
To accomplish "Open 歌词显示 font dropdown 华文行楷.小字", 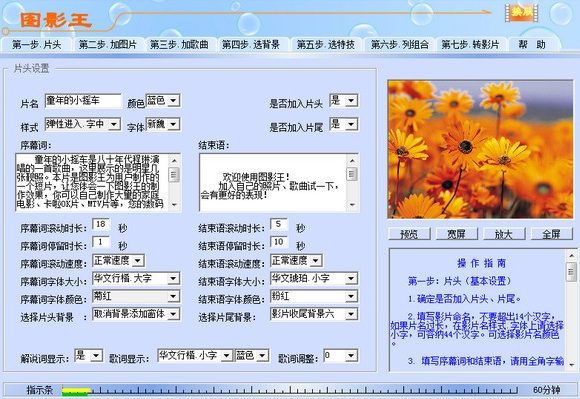I will tap(195, 355).
